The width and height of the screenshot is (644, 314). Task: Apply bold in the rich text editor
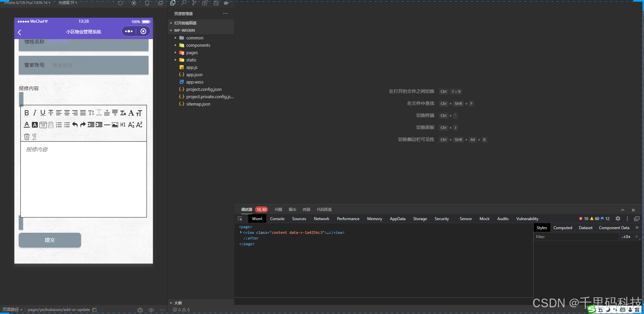pos(27,113)
